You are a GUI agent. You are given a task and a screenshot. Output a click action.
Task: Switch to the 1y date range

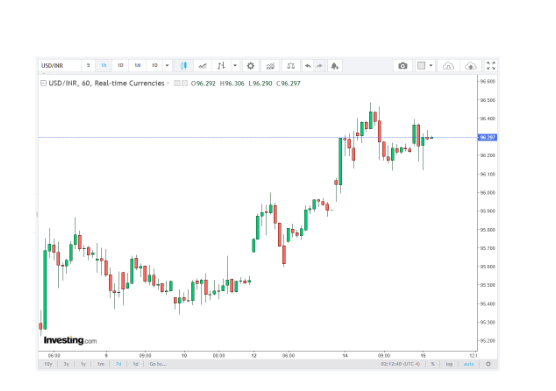click(83, 364)
